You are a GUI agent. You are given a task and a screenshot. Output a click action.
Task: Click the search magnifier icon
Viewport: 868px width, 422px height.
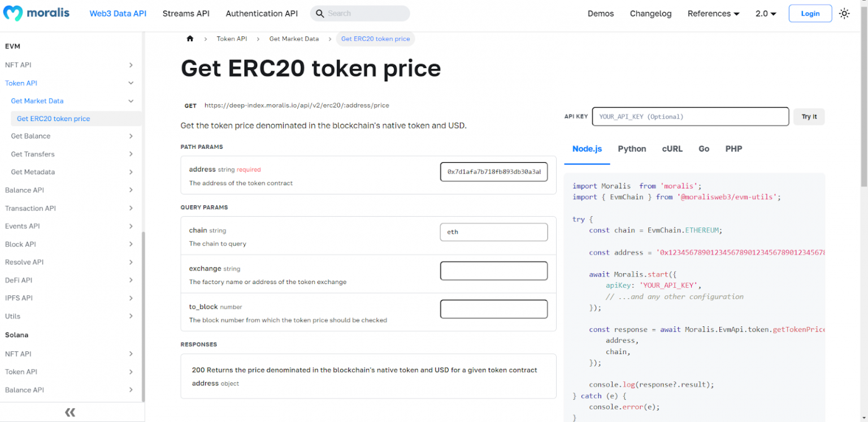(320, 13)
